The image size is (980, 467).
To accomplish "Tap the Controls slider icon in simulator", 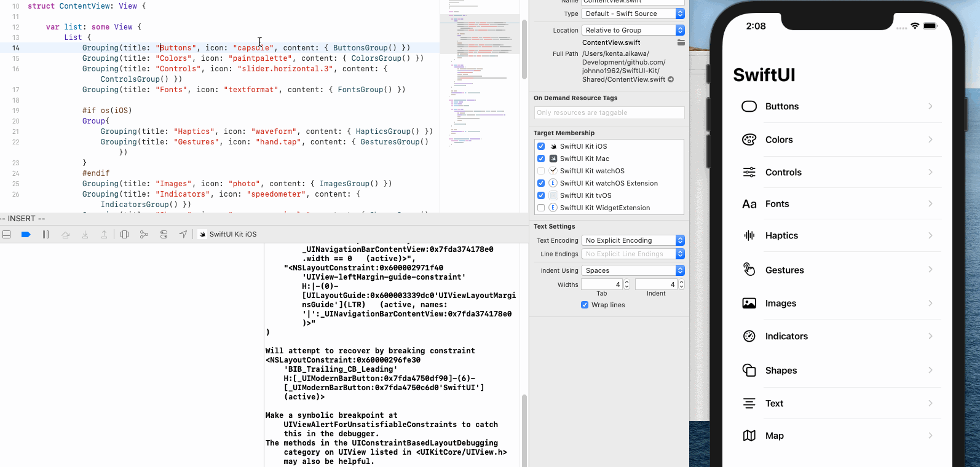I will [749, 172].
